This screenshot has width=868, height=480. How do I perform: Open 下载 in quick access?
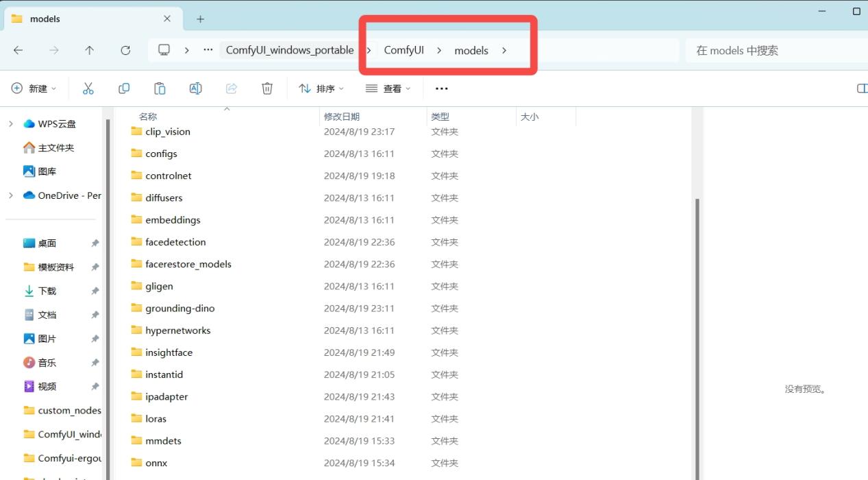click(x=47, y=291)
